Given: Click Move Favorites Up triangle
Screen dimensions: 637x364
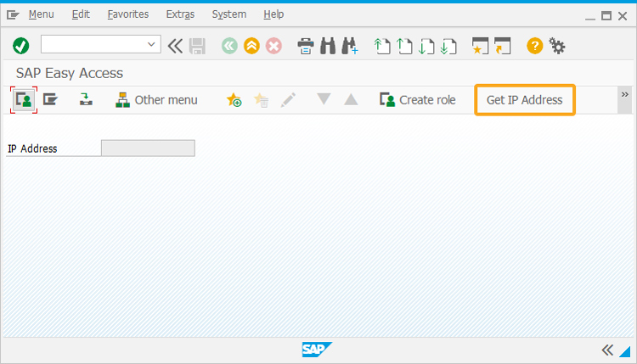Looking at the screenshot, I should pos(351,99).
